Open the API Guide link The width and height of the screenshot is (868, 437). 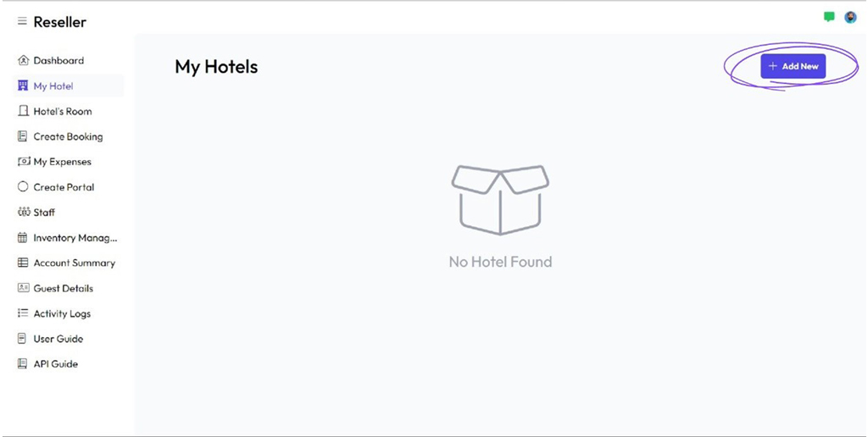[55, 364]
